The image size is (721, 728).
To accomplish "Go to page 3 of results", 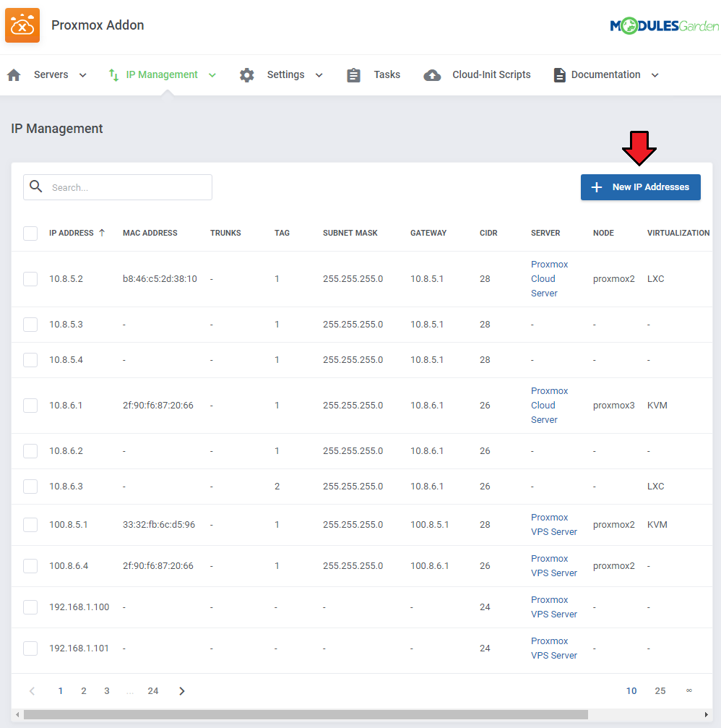I will click(x=107, y=691).
